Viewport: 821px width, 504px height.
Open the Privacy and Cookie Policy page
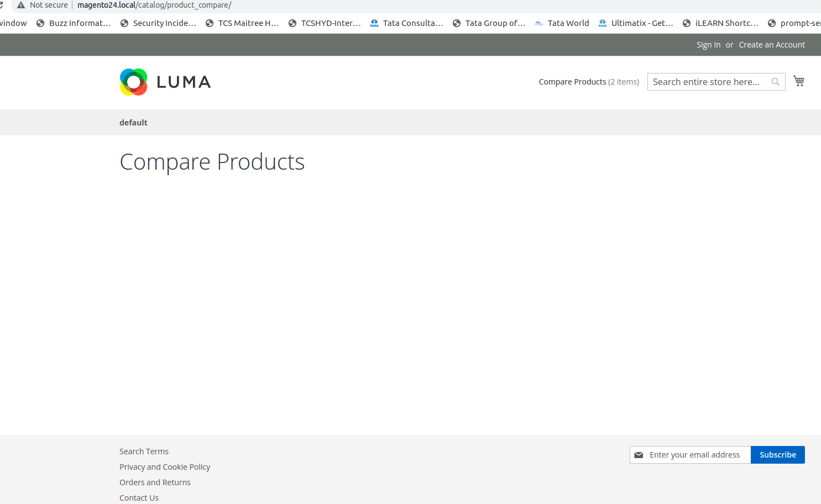click(x=165, y=466)
